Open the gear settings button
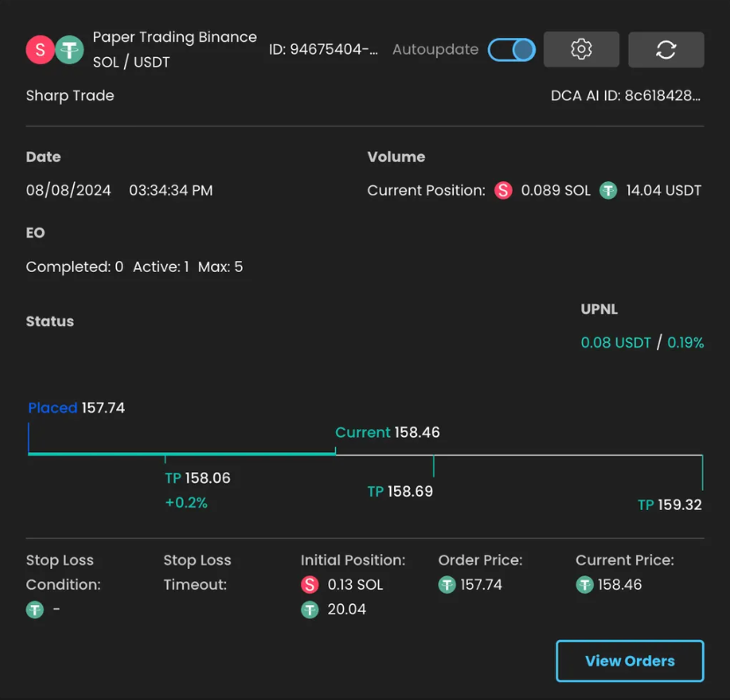The width and height of the screenshot is (730, 700). (x=581, y=49)
